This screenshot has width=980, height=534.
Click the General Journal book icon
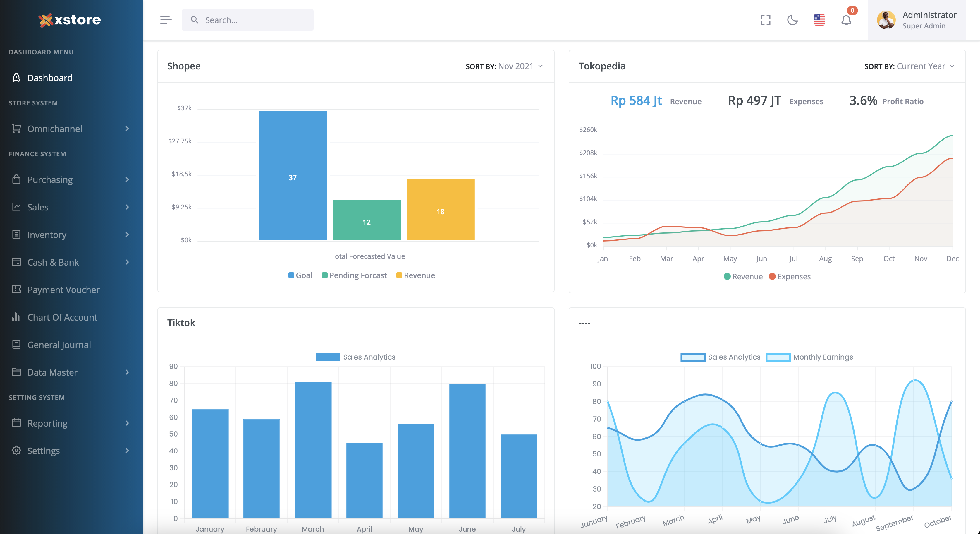click(16, 345)
